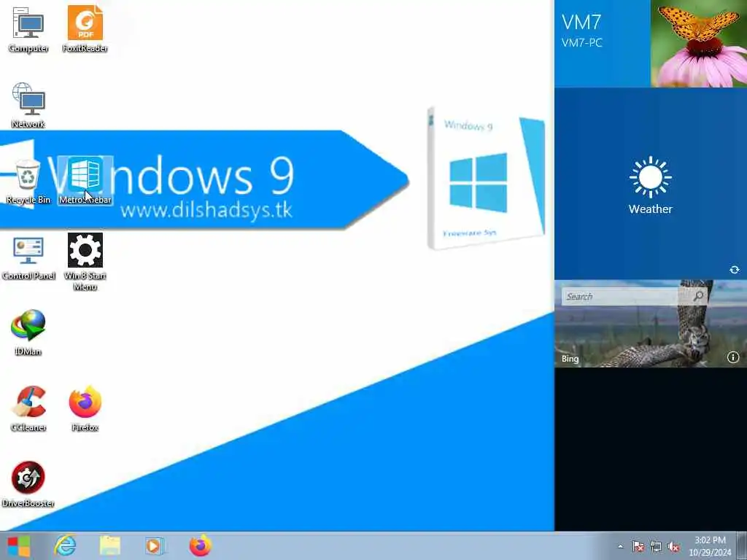Select the IDMan desktop icon
This screenshot has width=747, height=560.
tap(28, 332)
